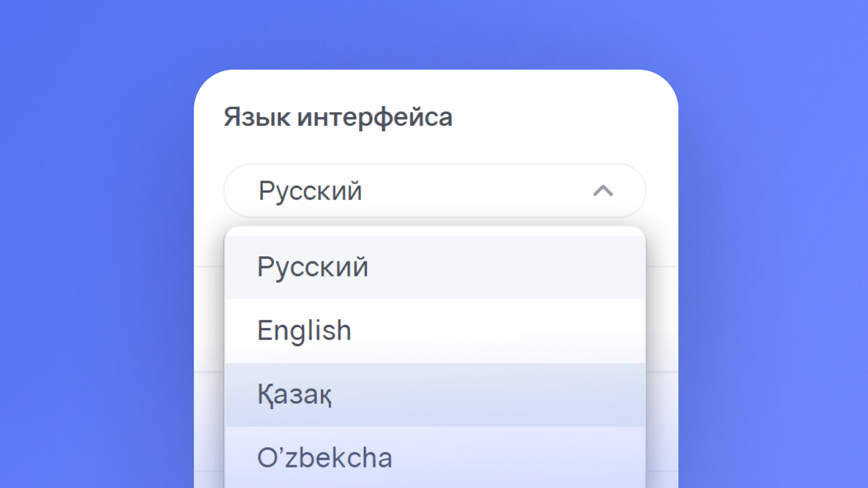Click the 'Язык интерфейса' heading
This screenshot has height=488, width=868.
tap(338, 116)
